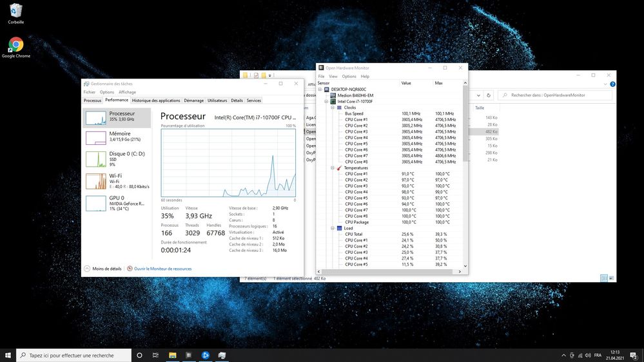Open View menu in Open Hardware Monitor
The image size is (644, 362).
(333, 77)
